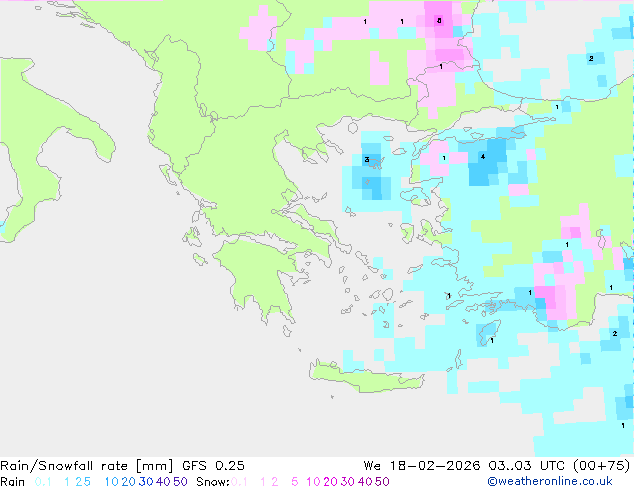Click the 'Snow:' legend label
Screen dimensions: 634x490
coord(213,482)
